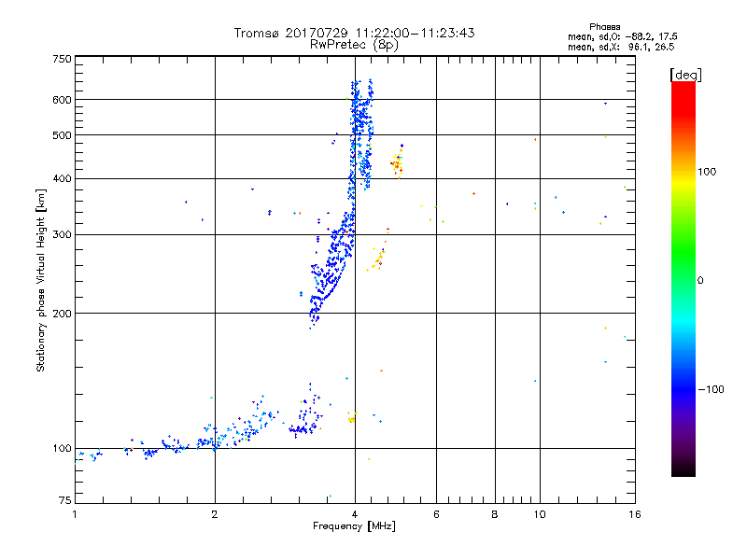Click the x-axis tick label '1'
Image resolution: width=747 pixels, height=560 pixels.
pos(75,514)
